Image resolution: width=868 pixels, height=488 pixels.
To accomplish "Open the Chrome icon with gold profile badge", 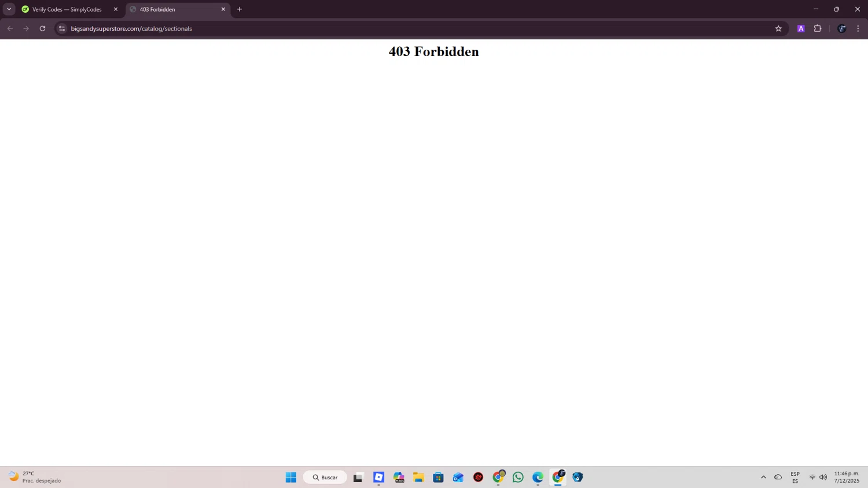I will [498, 477].
